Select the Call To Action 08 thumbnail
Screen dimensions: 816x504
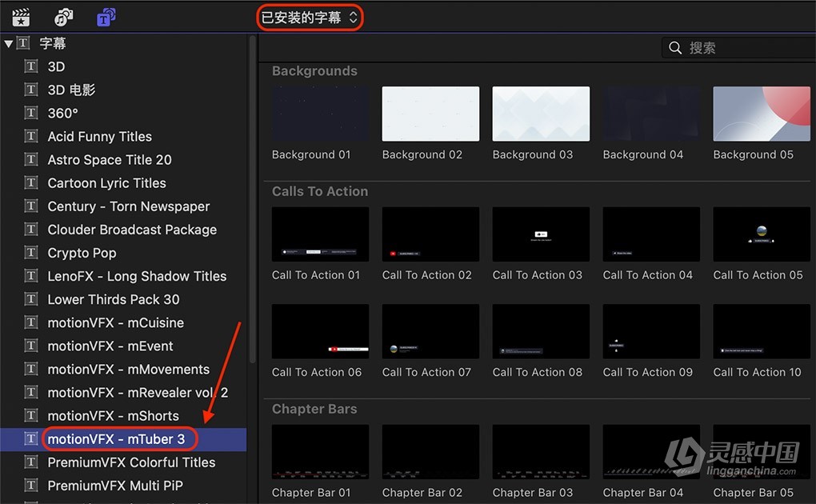pos(542,332)
